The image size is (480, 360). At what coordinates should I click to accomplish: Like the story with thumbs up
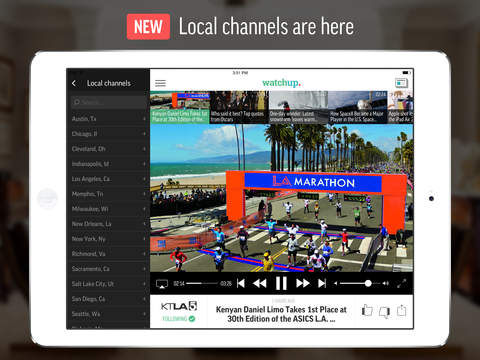[x=367, y=311]
